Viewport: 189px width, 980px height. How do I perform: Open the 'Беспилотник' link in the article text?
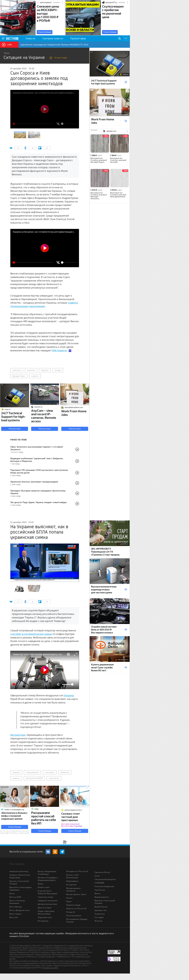click(18, 735)
